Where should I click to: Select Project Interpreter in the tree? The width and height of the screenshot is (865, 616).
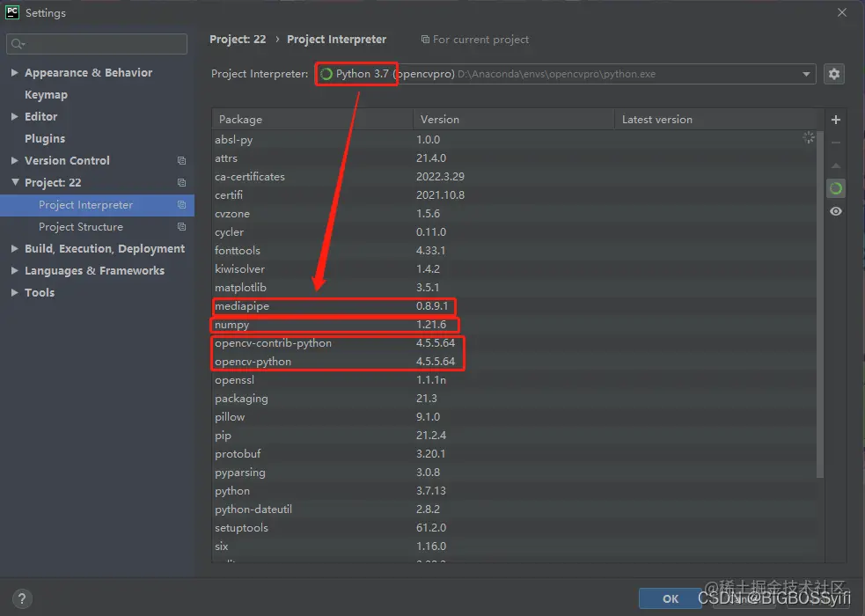click(x=97, y=205)
